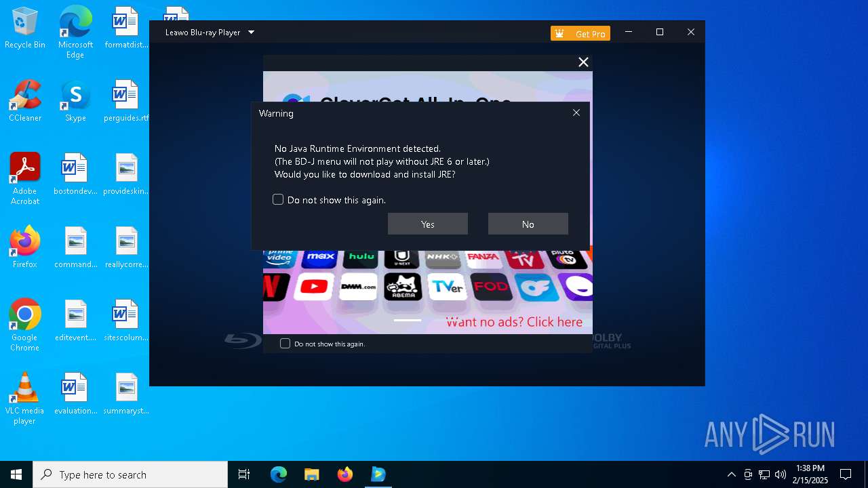Tick the Warning dialog's 'Do not show this again' checkbox
This screenshot has width=868, height=488.
click(278, 199)
